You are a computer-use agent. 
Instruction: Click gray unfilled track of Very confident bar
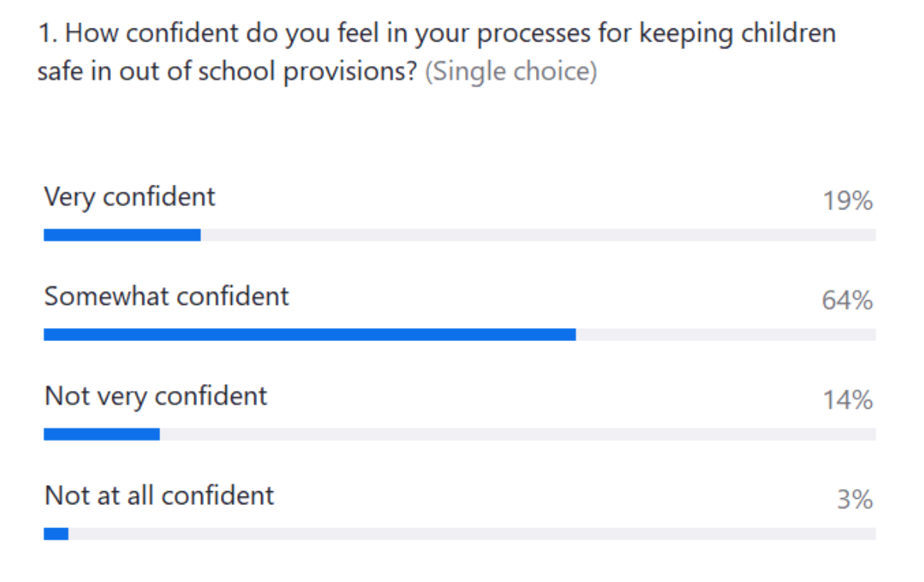tap(539, 236)
